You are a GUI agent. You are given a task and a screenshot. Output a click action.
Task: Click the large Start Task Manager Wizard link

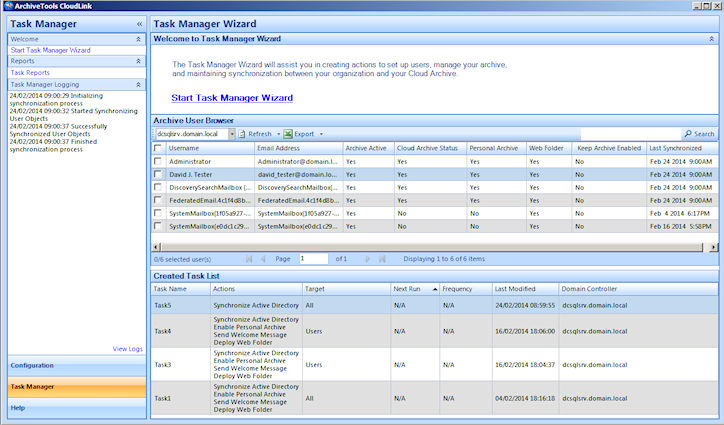click(232, 98)
